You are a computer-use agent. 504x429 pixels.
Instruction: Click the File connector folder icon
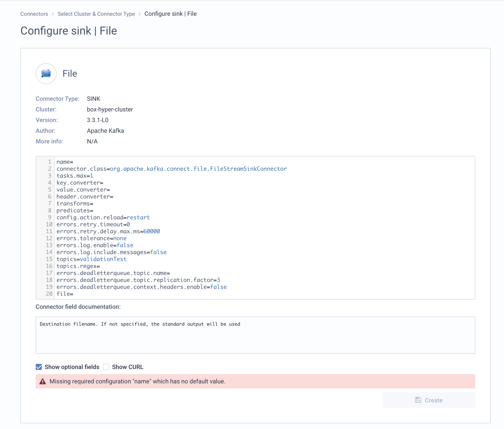pyautogui.click(x=46, y=73)
